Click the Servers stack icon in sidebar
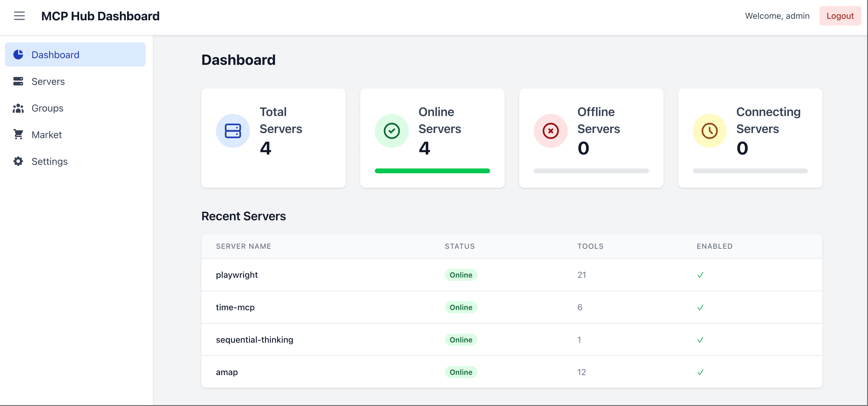This screenshot has width=868, height=406. (18, 81)
